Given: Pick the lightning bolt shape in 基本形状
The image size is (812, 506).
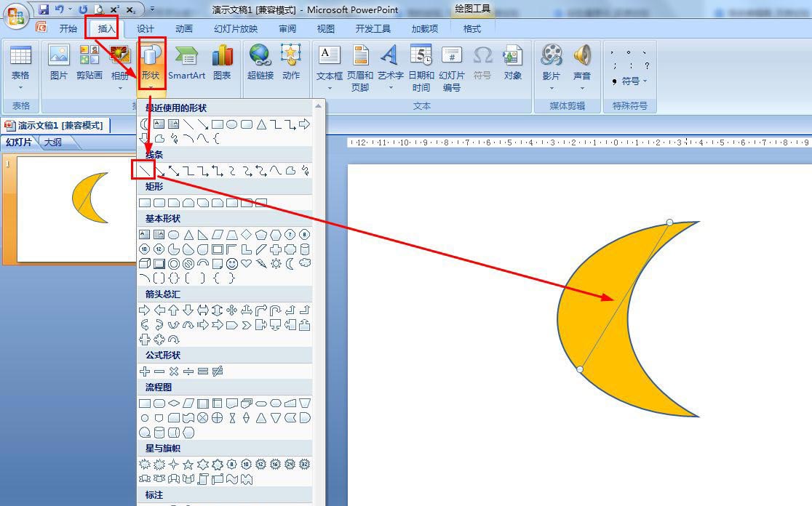Looking at the screenshot, I should point(261,263).
